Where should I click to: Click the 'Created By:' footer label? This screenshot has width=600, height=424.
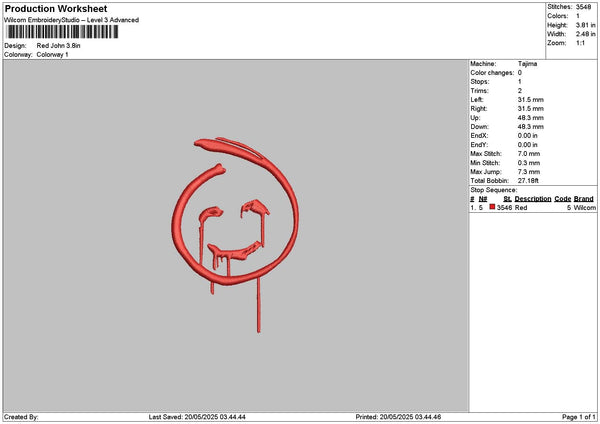pos(21,417)
